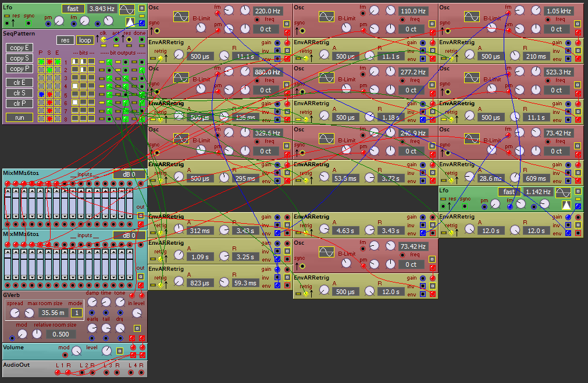
Task: Click the 35.56 m max room size field
Action: click(x=53, y=313)
